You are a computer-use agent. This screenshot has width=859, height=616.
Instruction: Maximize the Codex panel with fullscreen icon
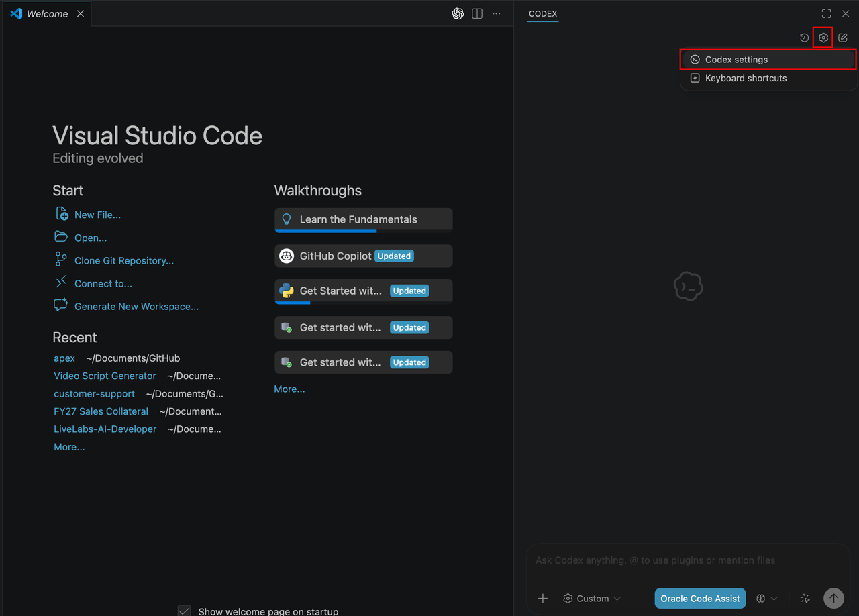click(826, 13)
